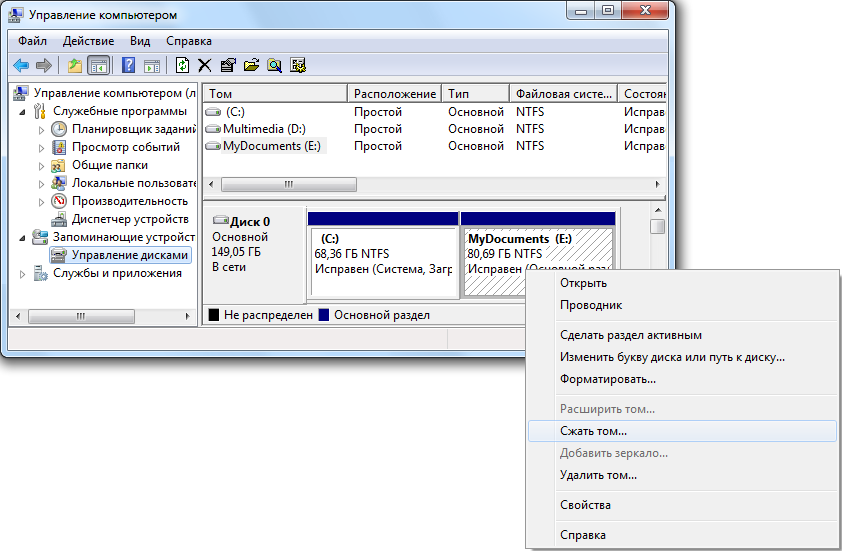Click the Delete X toolbar icon
This screenshot has width=842, height=551.
(205, 66)
